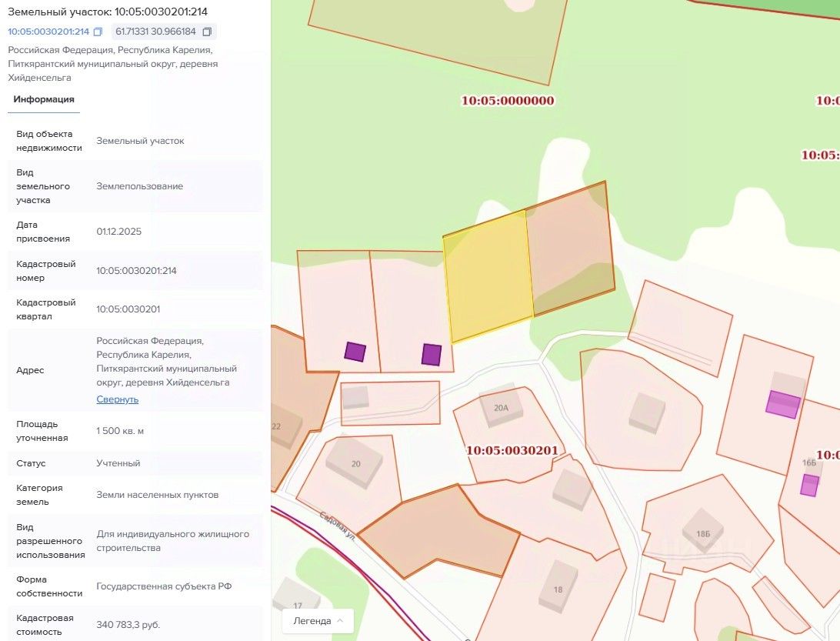840x641 pixels.
Task: Click the purple building near parcel border
Action: [x=432, y=354]
